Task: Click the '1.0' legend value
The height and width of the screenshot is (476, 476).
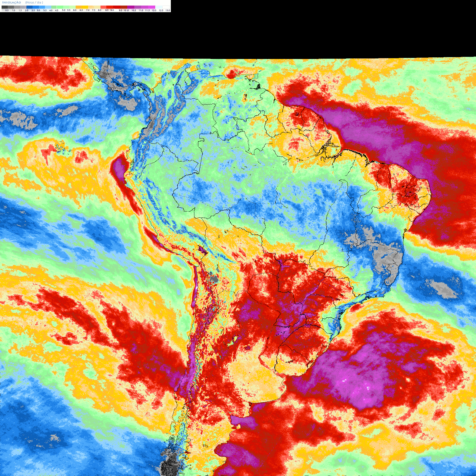Action: [13, 10]
